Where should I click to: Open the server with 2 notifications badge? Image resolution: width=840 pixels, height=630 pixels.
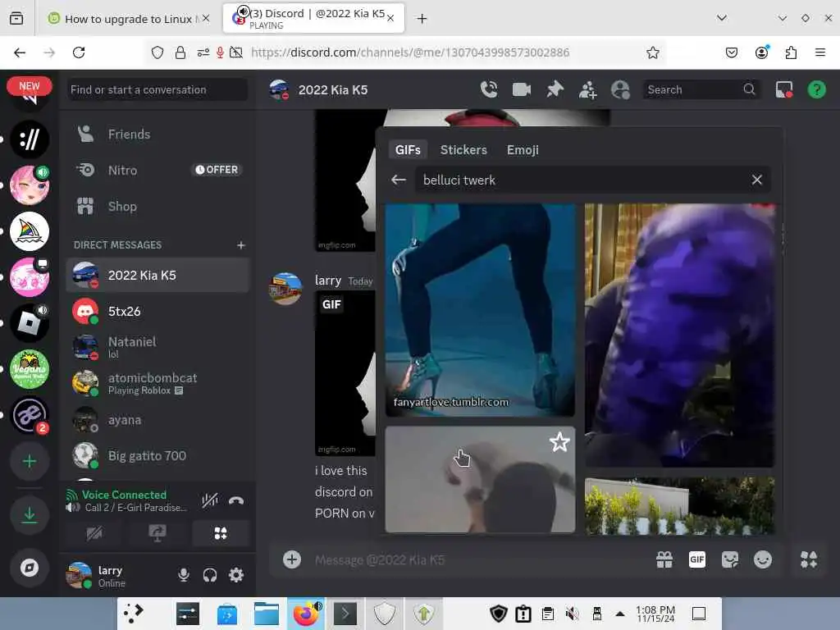[30, 415]
